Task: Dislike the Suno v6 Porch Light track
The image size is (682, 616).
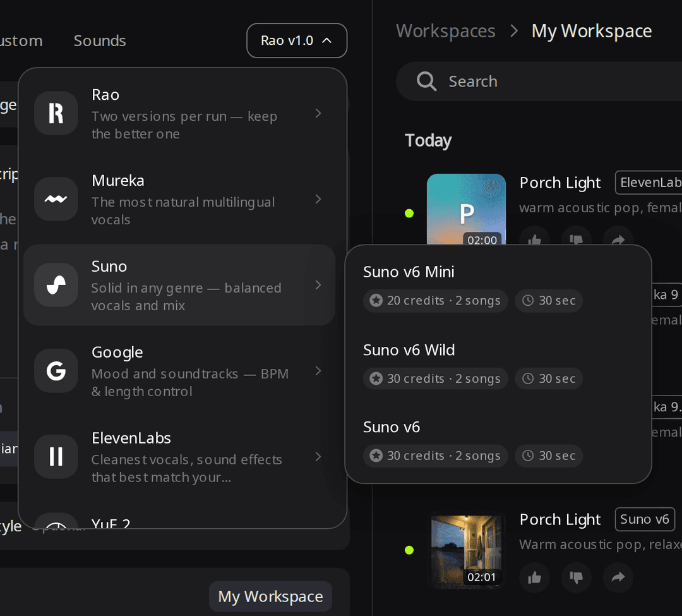Action: click(x=577, y=577)
